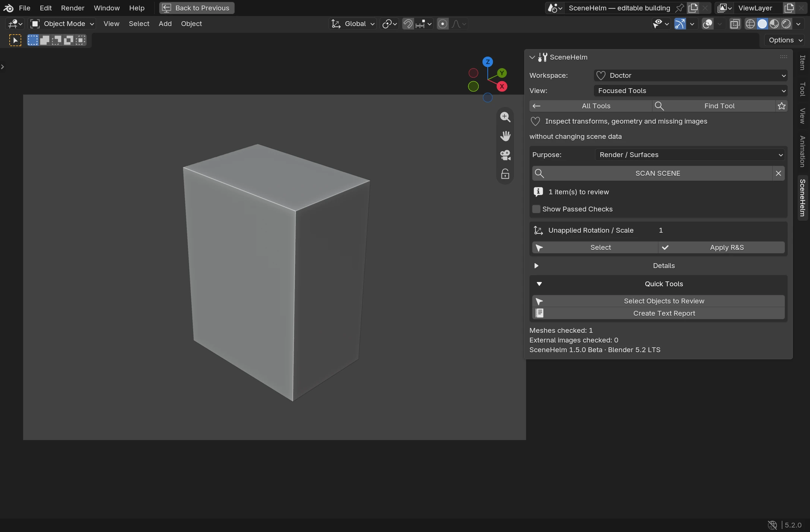The width and height of the screenshot is (810, 532).
Task: Toggle viewport gizmos display
Action: click(680, 24)
